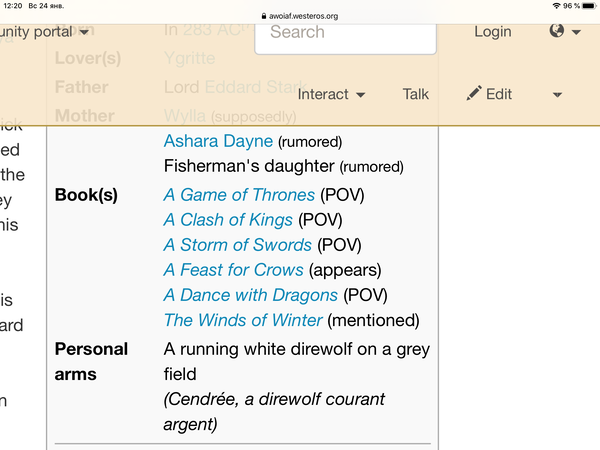Viewport: 600px width, 450px height.
Task: Focus the Search input field
Action: 345,38
